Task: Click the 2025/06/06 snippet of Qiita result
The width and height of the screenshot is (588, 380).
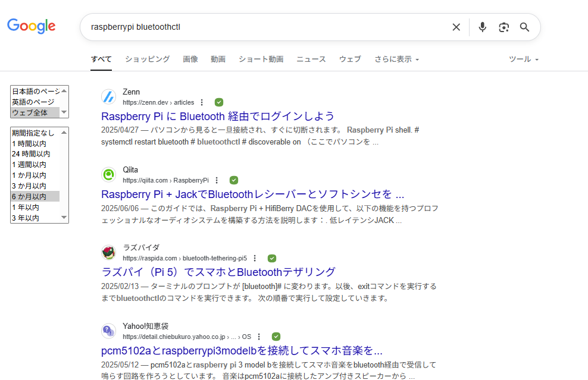Action: pyautogui.click(x=270, y=214)
